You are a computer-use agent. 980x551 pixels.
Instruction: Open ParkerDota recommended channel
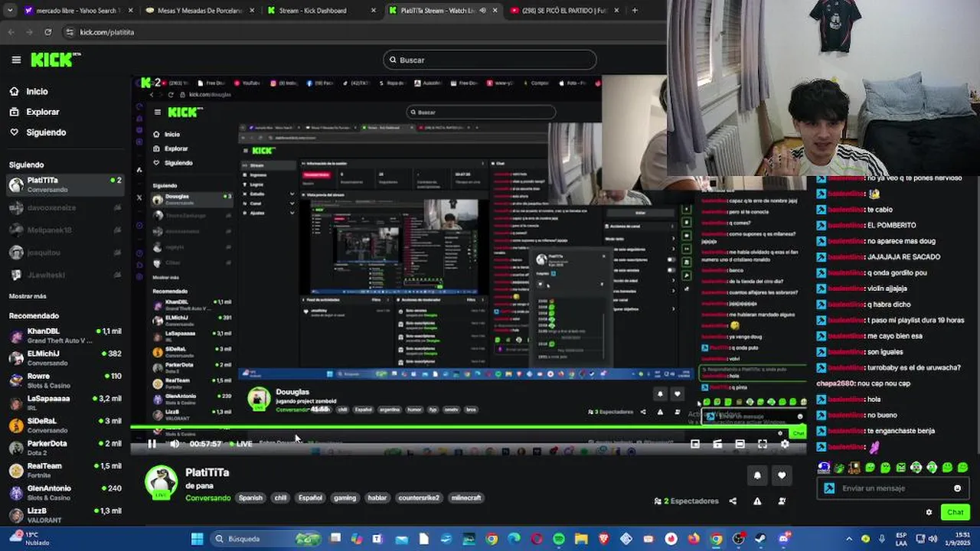point(64,447)
